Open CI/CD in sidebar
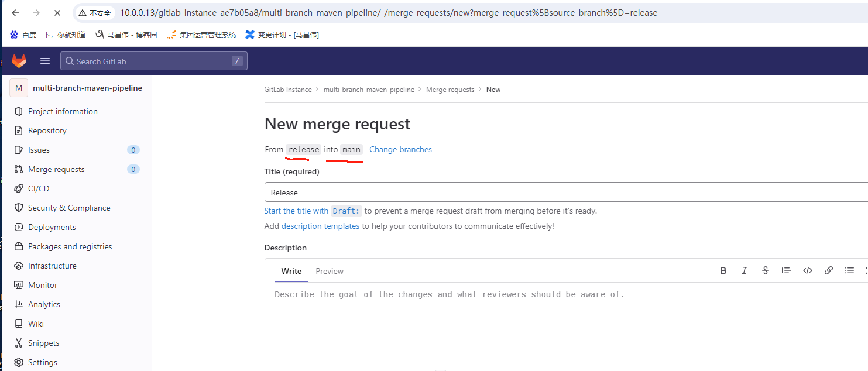Screen dimensions: 868x371 pyautogui.click(x=39, y=188)
